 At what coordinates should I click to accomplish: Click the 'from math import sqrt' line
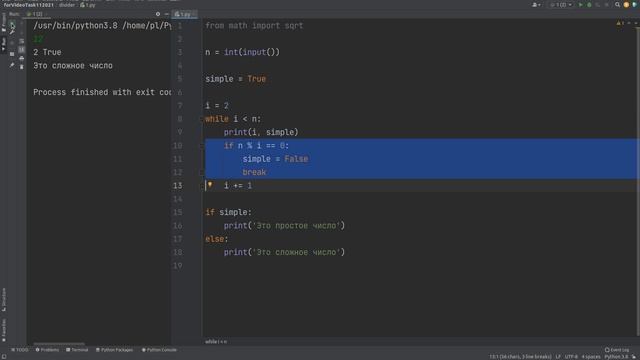[x=254, y=26]
